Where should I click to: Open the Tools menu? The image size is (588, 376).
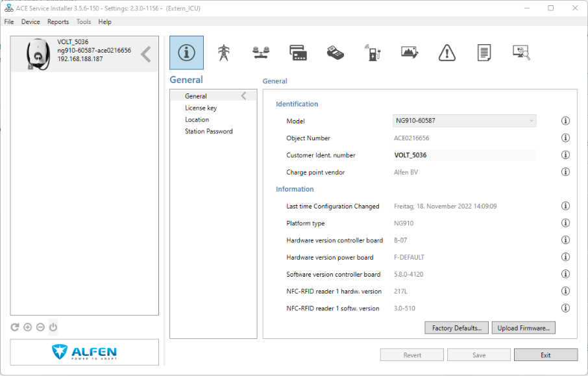click(x=84, y=22)
